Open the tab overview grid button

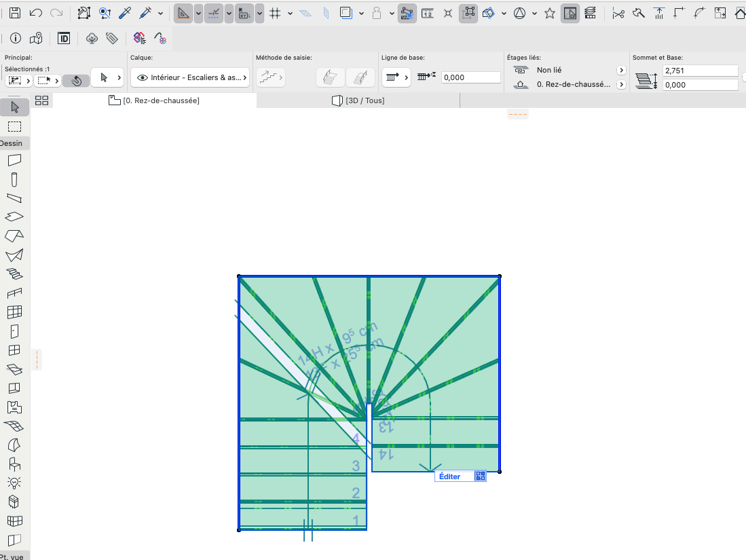[42, 100]
